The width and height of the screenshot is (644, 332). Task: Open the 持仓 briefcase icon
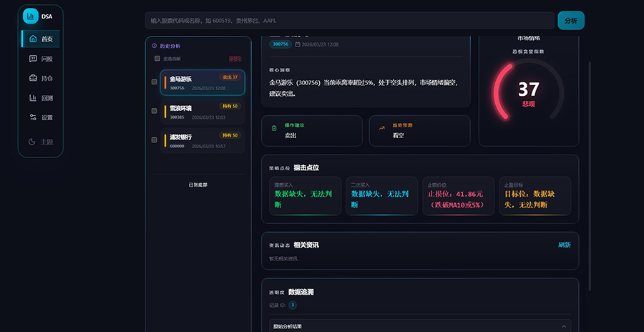click(33, 78)
